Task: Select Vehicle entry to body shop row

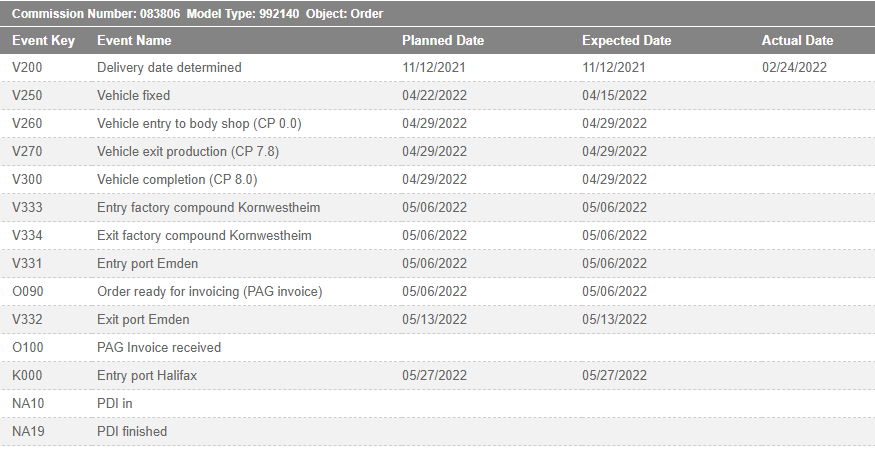Action: (199, 124)
